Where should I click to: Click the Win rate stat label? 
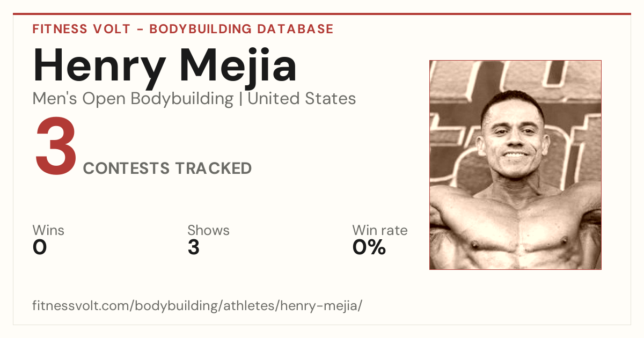pyautogui.click(x=380, y=231)
